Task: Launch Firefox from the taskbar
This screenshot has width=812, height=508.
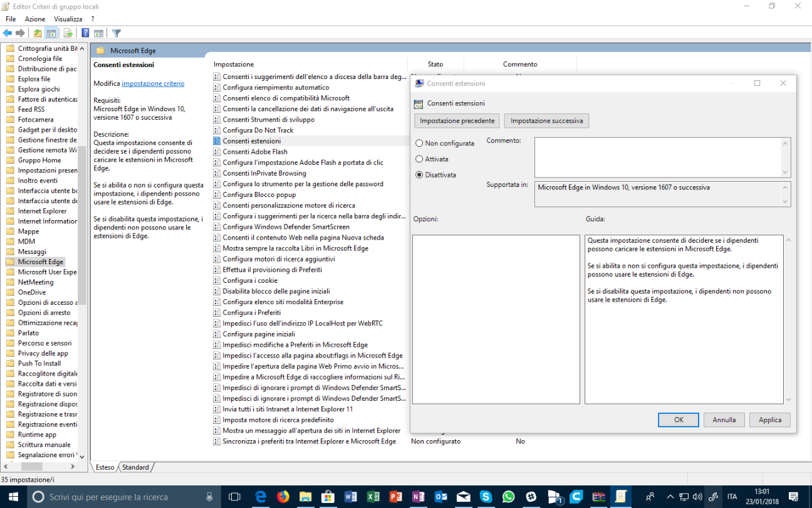Action: (283, 497)
